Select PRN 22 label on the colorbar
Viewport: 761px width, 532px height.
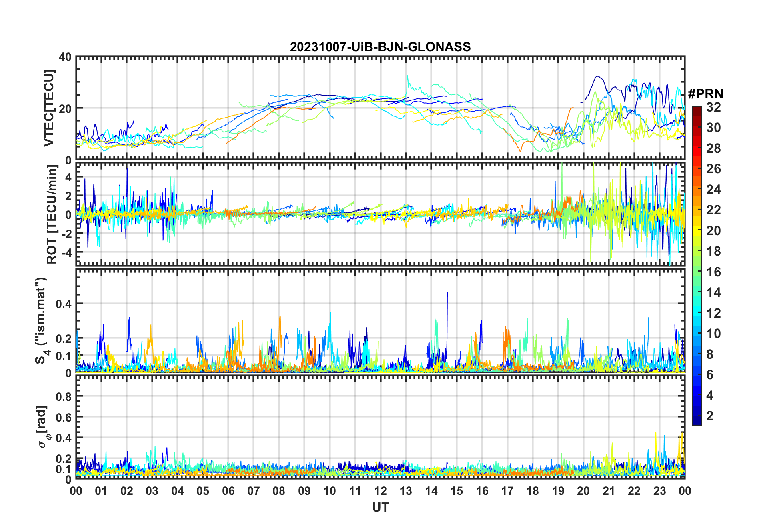[713, 210]
